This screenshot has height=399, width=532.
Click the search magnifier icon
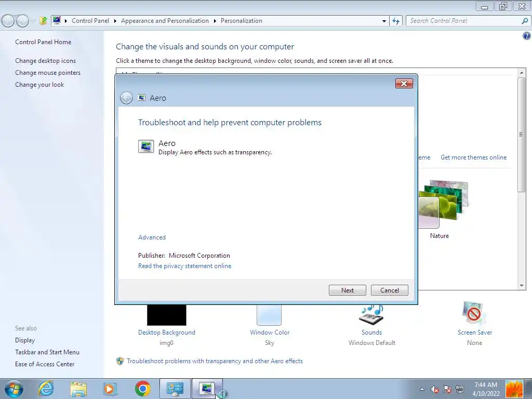[525, 21]
